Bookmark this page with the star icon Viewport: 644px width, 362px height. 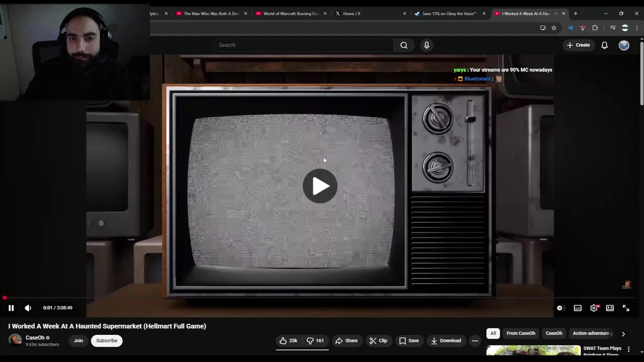[554, 28]
